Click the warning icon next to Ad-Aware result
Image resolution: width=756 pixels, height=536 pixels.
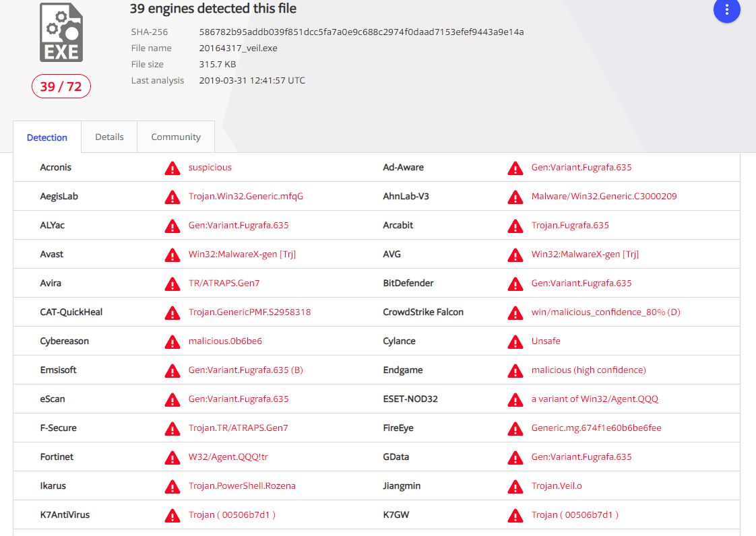pos(515,168)
